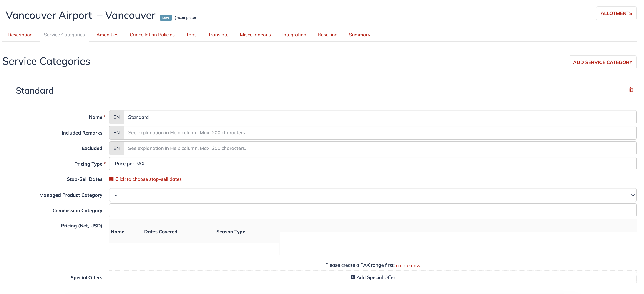644x294 pixels.
Task: Go to the Cancellation Policies tab
Action: [152, 35]
